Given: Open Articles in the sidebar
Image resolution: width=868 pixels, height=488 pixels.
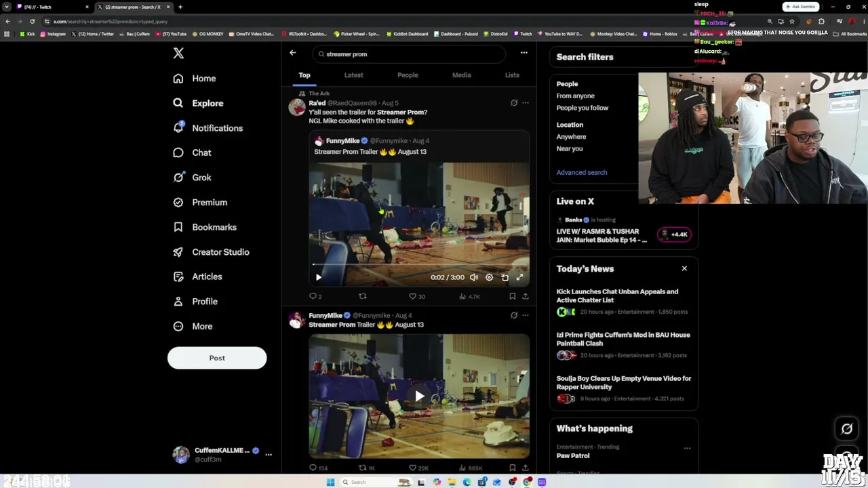Looking at the screenshot, I should 197,277.
